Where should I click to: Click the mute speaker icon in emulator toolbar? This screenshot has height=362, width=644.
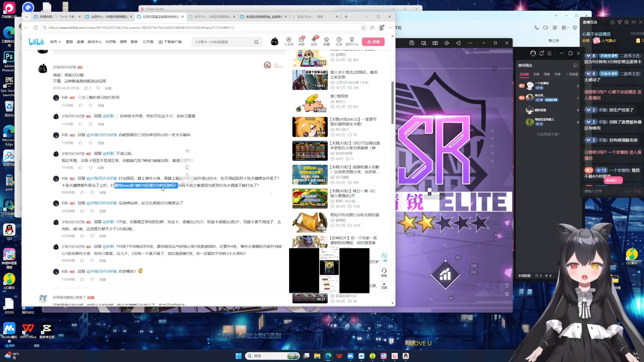pyautogui.click(x=447, y=43)
